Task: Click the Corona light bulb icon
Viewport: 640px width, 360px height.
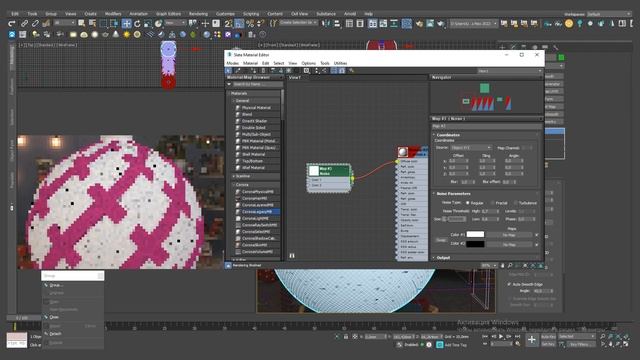Action: click(36, 35)
